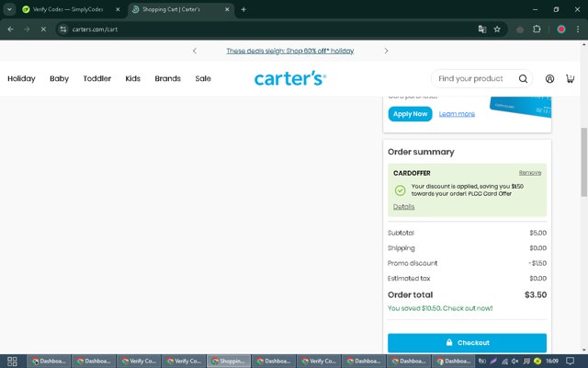The height and width of the screenshot is (368, 588).
Task: Click the network Wi-Fi tray icon
Action: (x=504, y=362)
